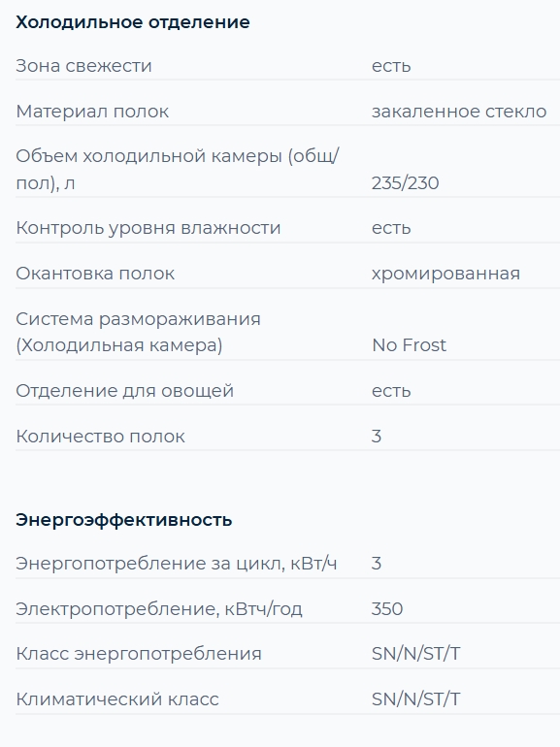Select the 'Объем холодильной камеры' label
560x747 pixels.
click(x=178, y=169)
